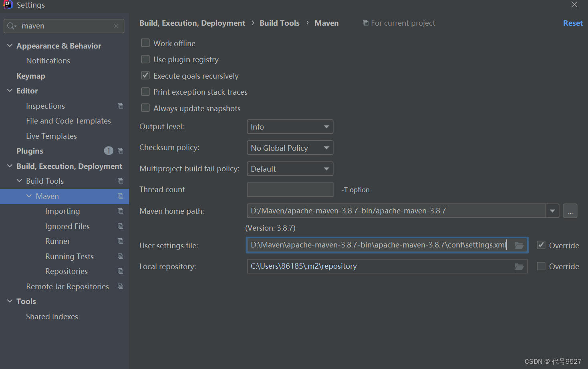The image size is (588, 369).
Task: Collapse the Build Tools tree node
Action: click(19, 181)
